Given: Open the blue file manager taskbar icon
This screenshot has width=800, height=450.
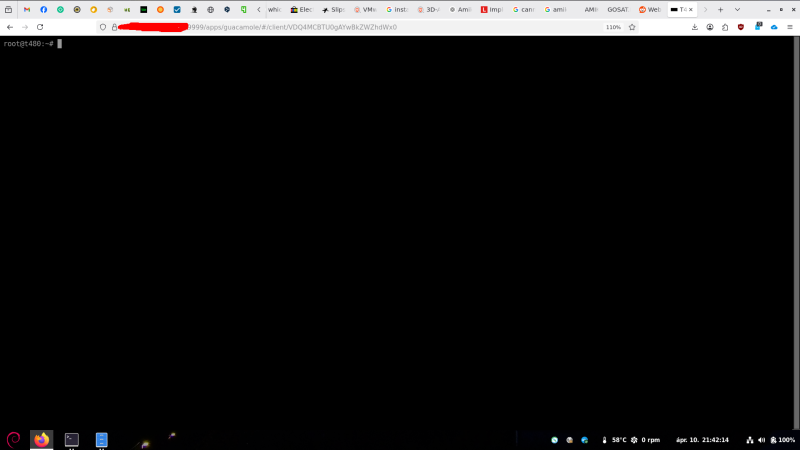Looking at the screenshot, I should tap(102, 439).
